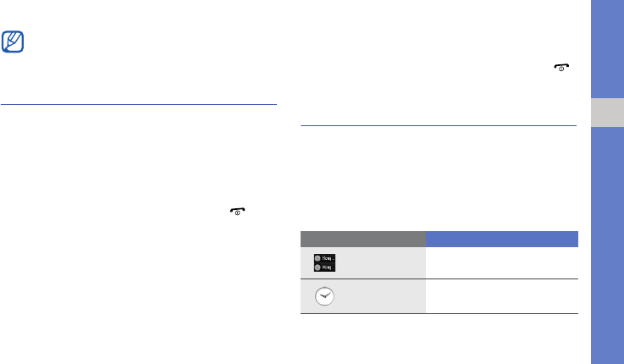The height and width of the screenshot is (364, 624).
Task: Click the bottom entry of dual clock widget
Action: [324, 267]
